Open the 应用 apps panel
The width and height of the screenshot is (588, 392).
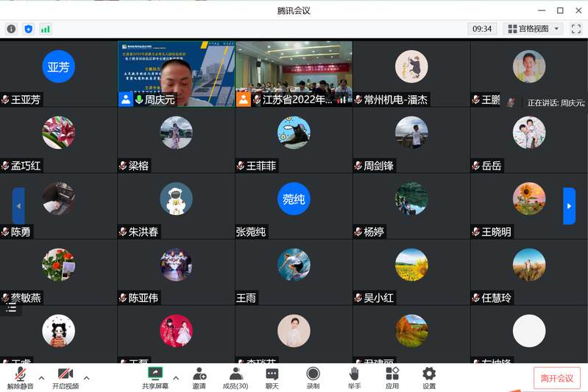click(x=392, y=377)
